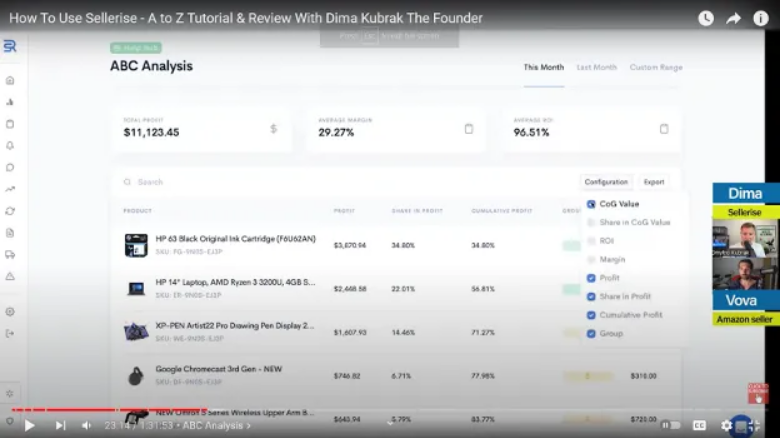The width and height of the screenshot is (780, 438).
Task: Enable the Margin checkbox
Action: (591, 259)
